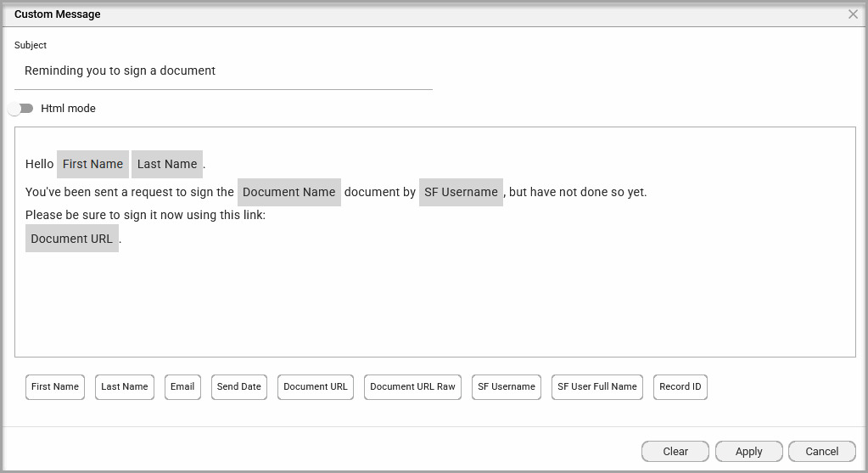The width and height of the screenshot is (868, 473).
Task: Click the 'Hello' greeting text
Action: [39, 164]
